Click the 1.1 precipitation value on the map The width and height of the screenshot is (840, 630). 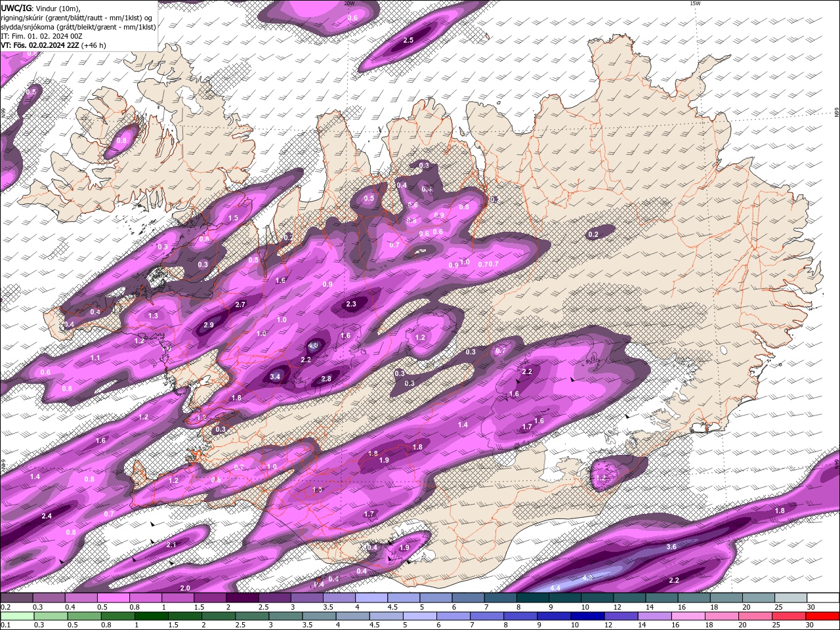(x=95, y=358)
